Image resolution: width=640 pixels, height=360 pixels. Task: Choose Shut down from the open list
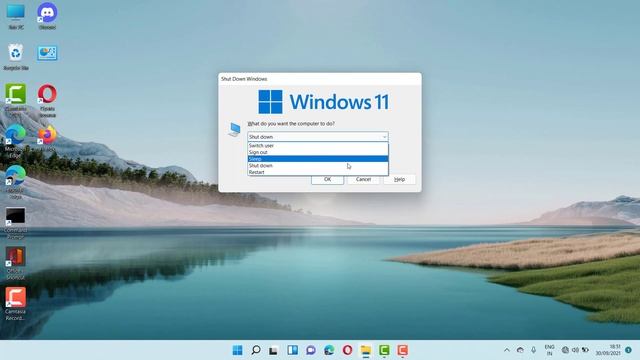click(318, 165)
